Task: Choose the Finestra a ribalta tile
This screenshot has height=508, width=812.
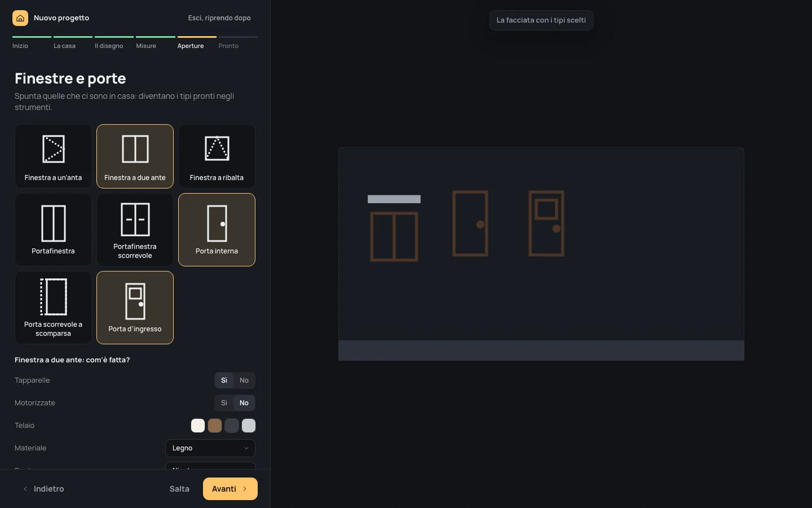Action: [x=217, y=156]
